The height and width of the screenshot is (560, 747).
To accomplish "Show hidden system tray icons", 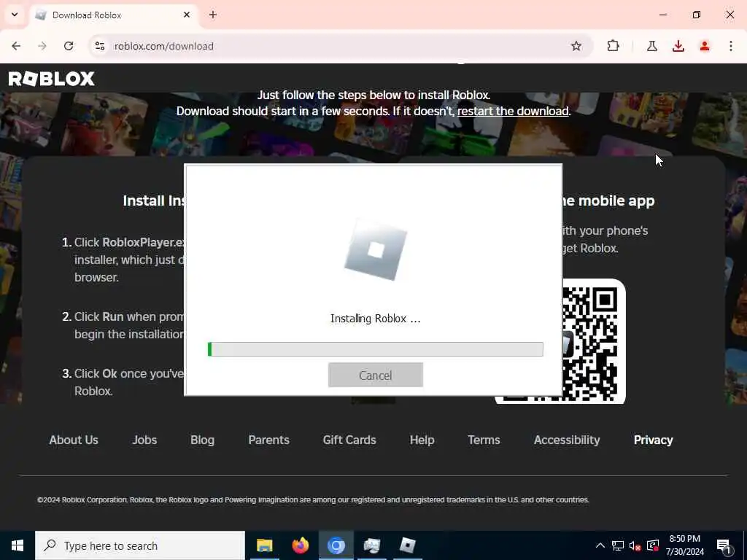I will (600, 545).
